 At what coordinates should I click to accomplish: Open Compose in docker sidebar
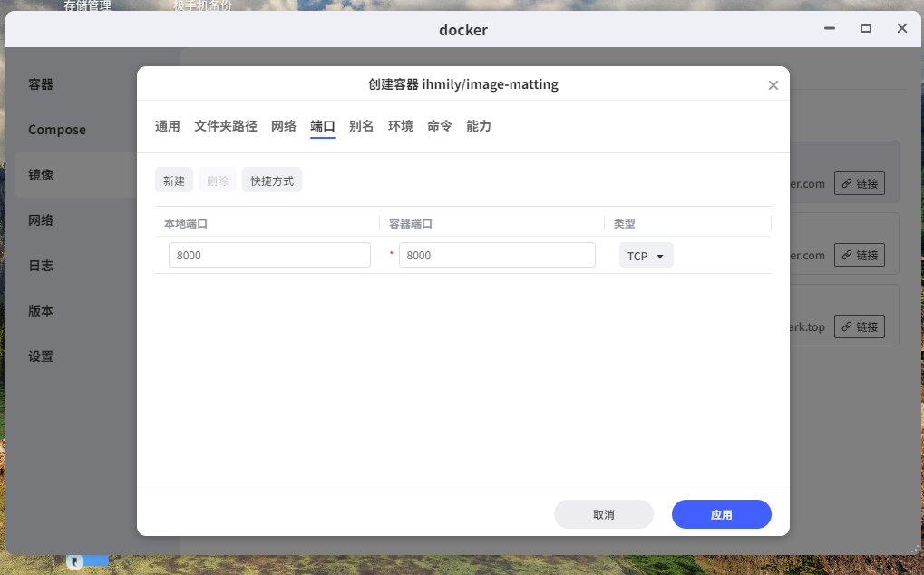click(57, 130)
